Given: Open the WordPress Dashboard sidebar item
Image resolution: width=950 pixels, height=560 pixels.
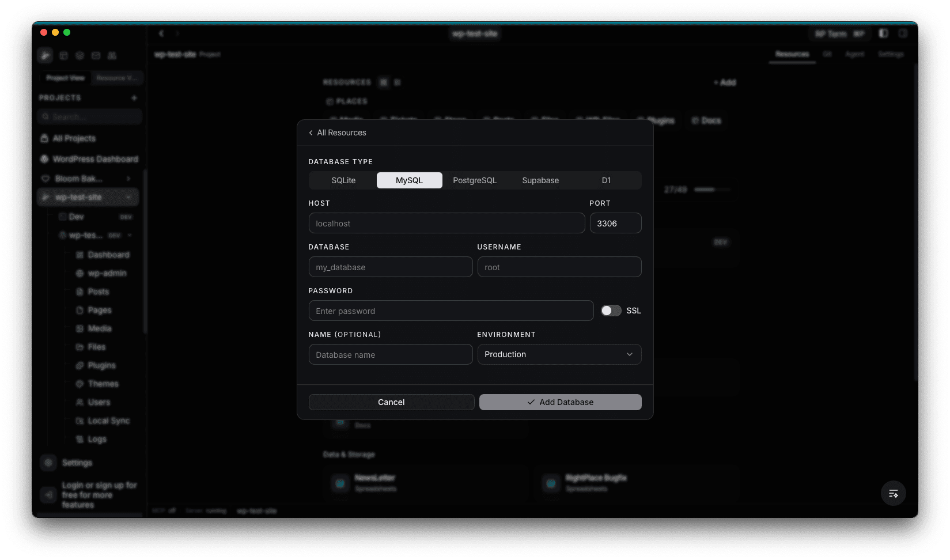Looking at the screenshot, I should pyautogui.click(x=94, y=159).
